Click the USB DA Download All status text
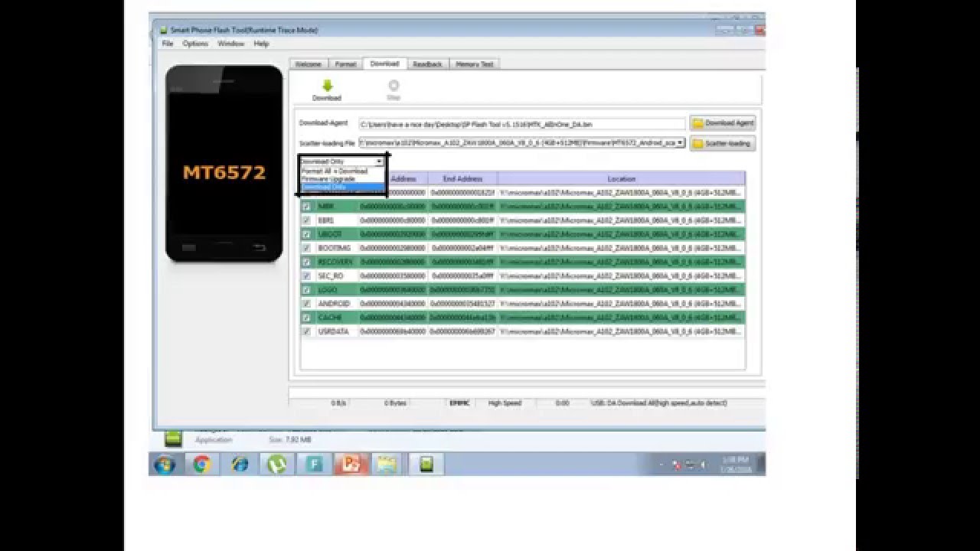Viewport: 980px width, 551px height. (x=659, y=403)
